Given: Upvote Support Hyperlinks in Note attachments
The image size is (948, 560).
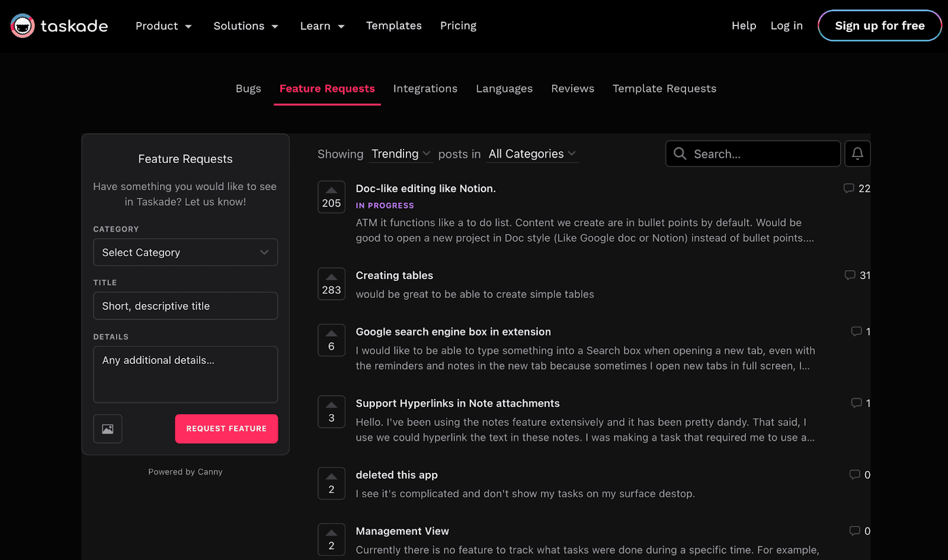Looking at the screenshot, I should pyautogui.click(x=331, y=412).
